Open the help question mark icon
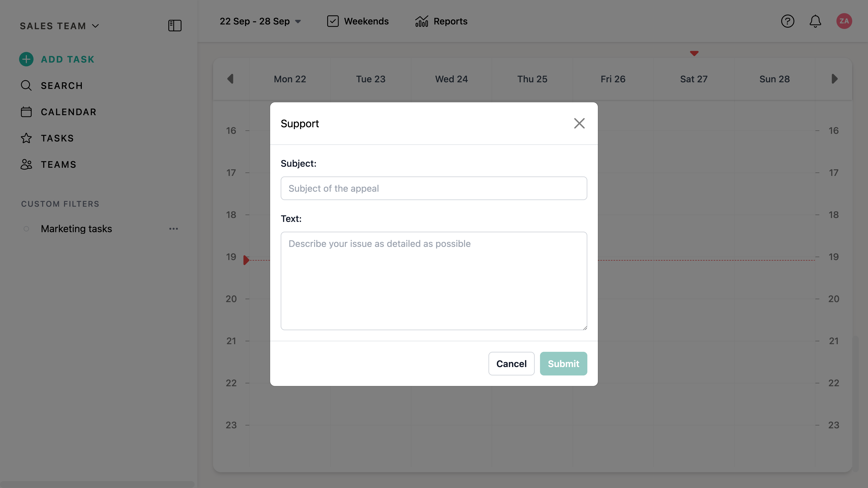 pyautogui.click(x=788, y=21)
